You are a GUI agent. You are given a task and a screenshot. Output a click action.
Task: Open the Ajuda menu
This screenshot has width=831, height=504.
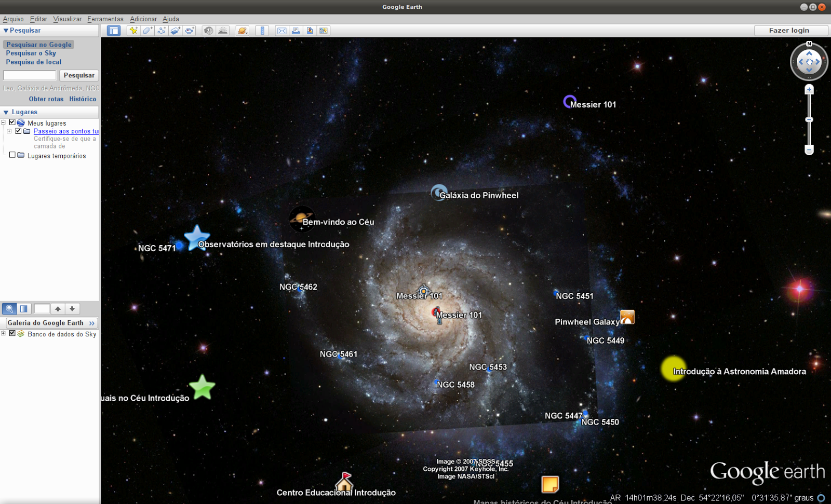171,19
